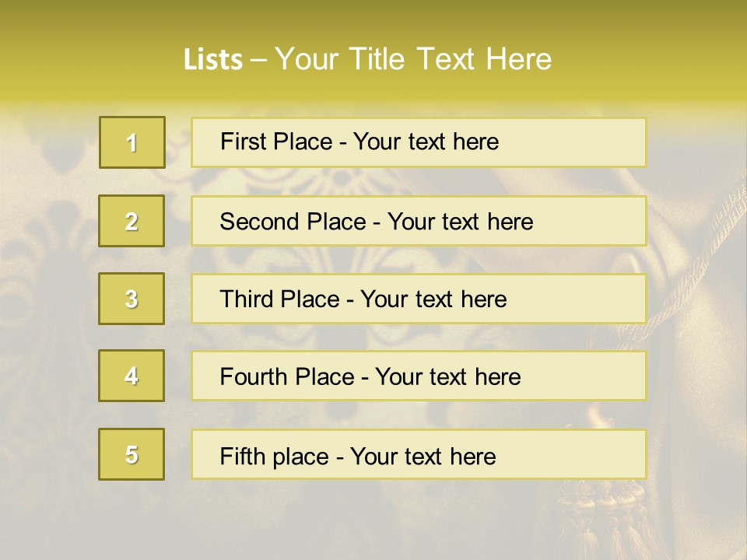747x560 pixels.
Task: Click "Your text here" in the second row
Action: (x=461, y=222)
